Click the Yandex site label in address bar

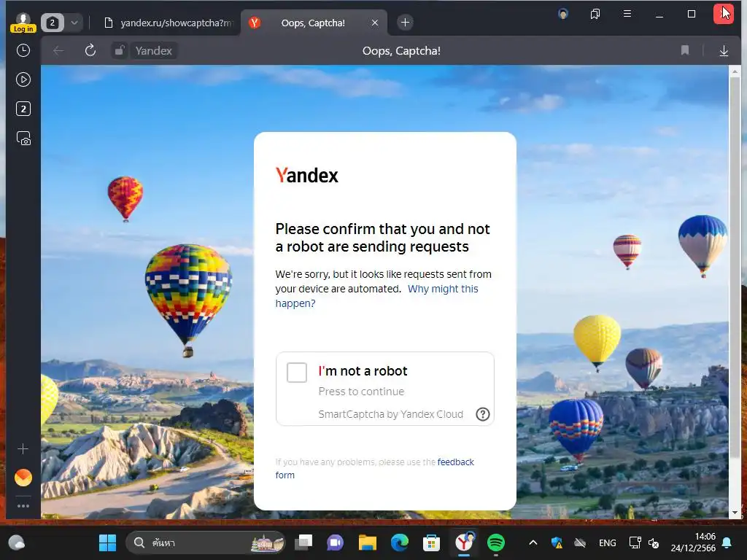[x=153, y=50]
